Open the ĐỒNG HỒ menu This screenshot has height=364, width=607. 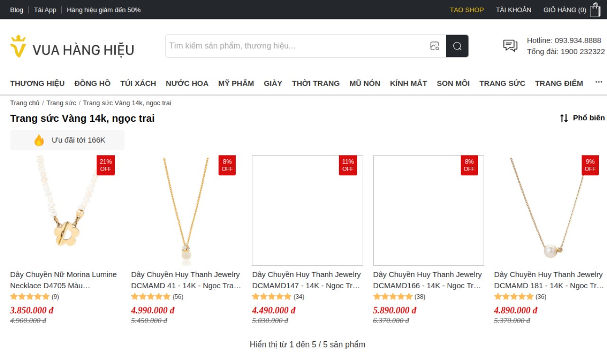pyautogui.click(x=92, y=83)
